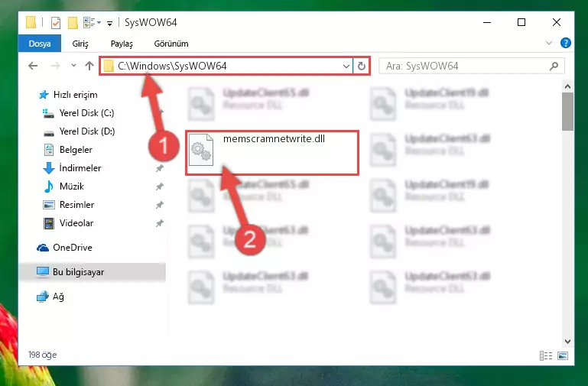This screenshot has width=588, height=386.
Task: Unpin Resimler using its pin icon
Action: point(160,205)
